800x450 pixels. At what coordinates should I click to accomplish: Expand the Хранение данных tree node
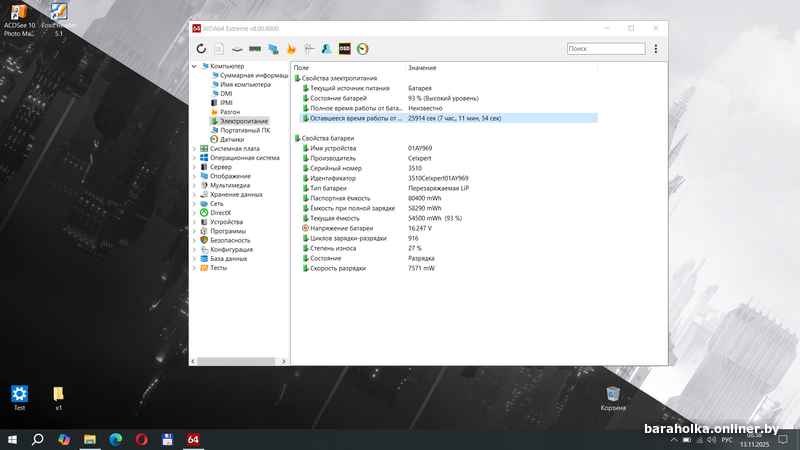pyautogui.click(x=194, y=194)
